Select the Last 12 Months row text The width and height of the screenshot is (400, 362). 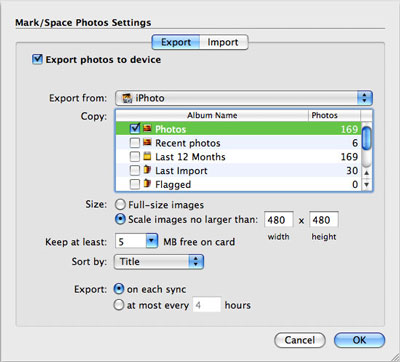(190, 157)
